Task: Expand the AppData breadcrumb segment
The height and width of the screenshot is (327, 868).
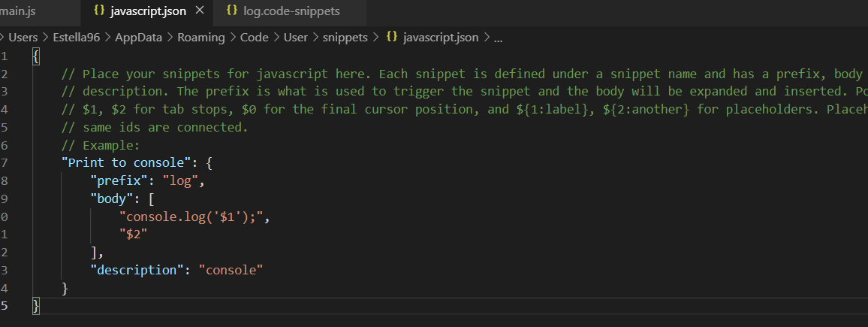Action: (x=138, y=38)
